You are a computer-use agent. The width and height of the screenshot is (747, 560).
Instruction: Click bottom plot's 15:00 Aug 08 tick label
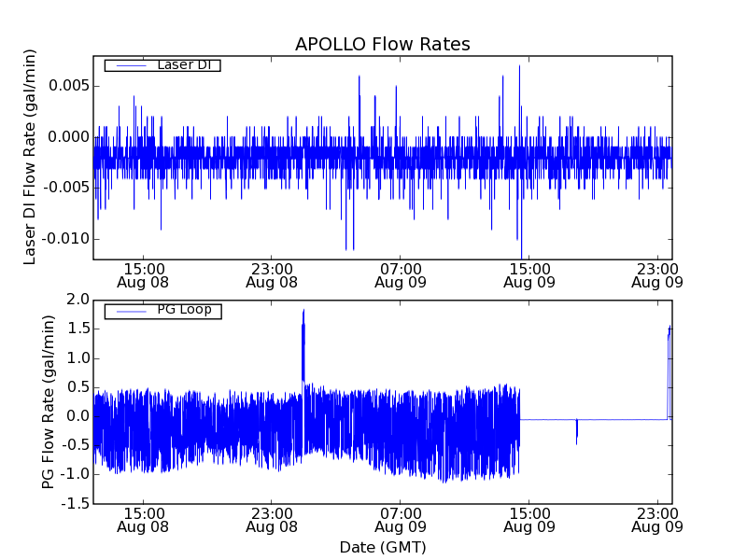pos(143,521)
